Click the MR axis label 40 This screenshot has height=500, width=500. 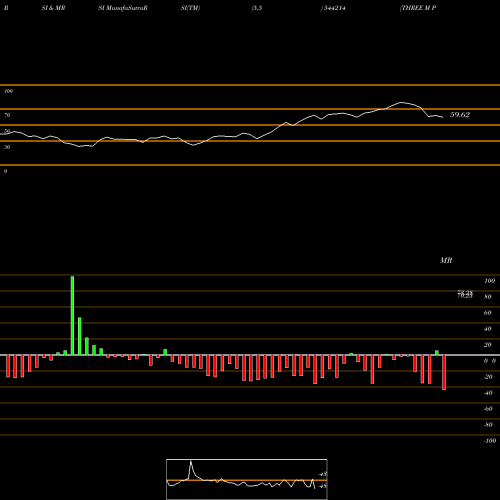click(488, 329)
